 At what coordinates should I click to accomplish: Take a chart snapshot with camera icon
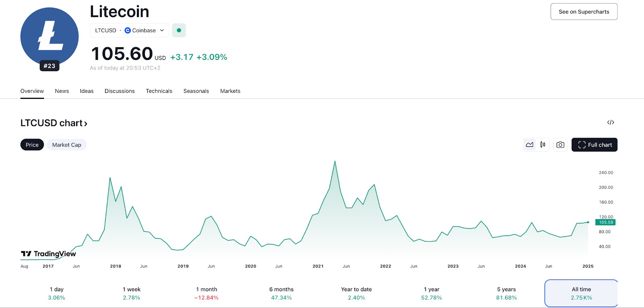(x=560, y=145)
